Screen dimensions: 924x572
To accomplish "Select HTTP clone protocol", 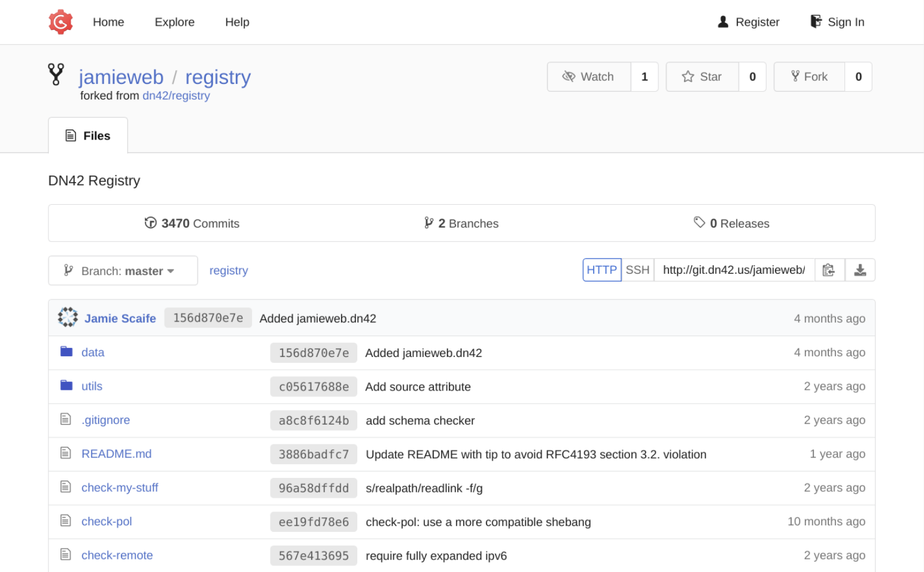I will click(x=602, y=270).
